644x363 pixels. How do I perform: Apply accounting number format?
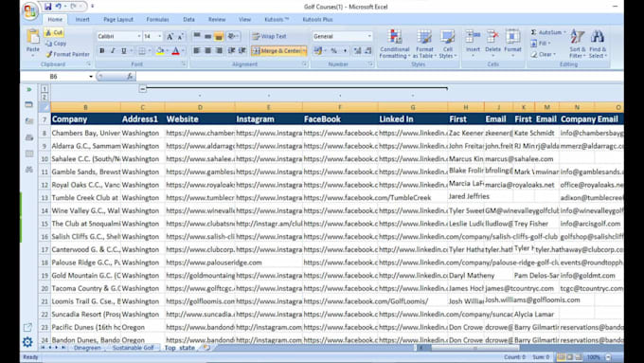(x=317, y=50)
